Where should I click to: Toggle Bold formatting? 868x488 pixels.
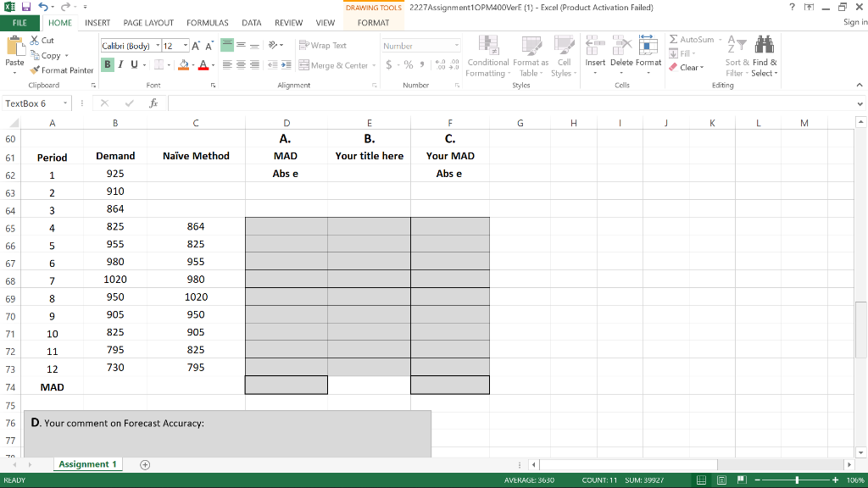(x=108, y=64)
